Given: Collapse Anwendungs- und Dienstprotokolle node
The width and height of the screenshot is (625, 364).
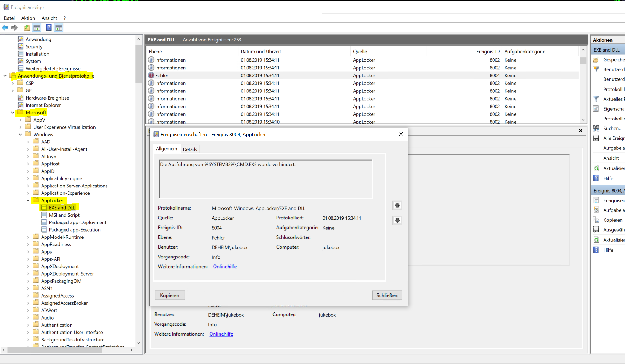Looking at the screenshot, I should coord(5,76).
